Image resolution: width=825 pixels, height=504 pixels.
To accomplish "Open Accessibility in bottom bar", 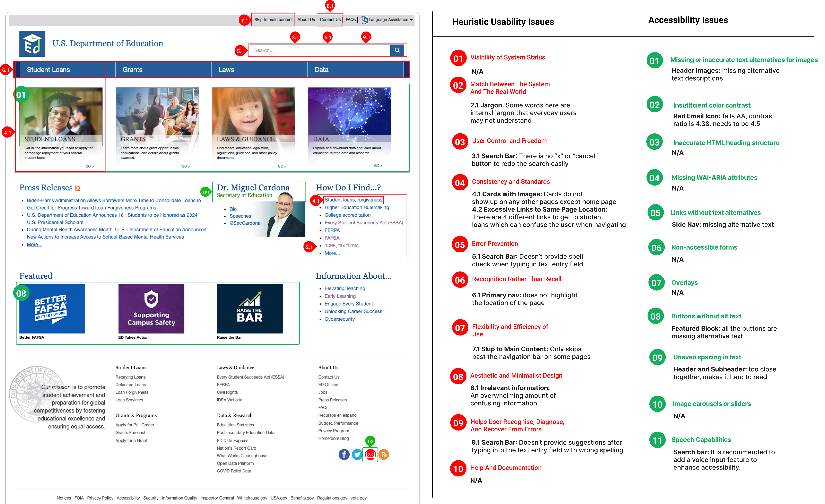I will pyautogui.click(x=128, y=498).
